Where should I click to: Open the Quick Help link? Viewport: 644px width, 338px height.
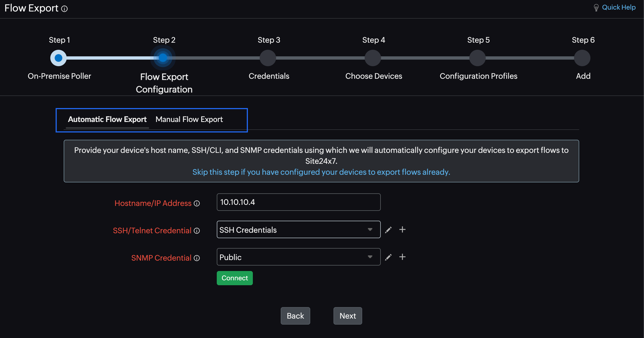coord(619,7)
